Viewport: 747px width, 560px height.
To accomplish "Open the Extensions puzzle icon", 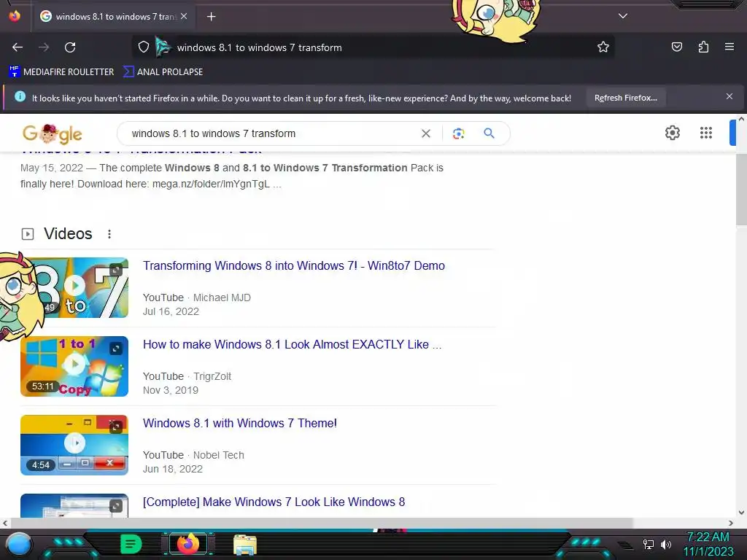I will 703,47.
